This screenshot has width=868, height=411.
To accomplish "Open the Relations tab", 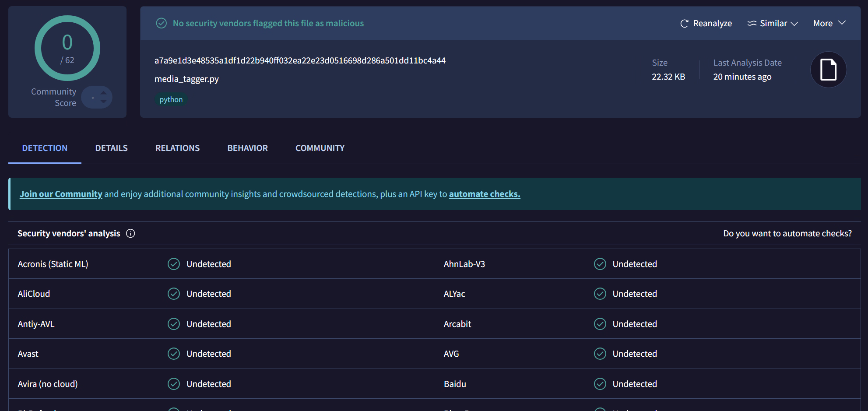I will (177, 148).
